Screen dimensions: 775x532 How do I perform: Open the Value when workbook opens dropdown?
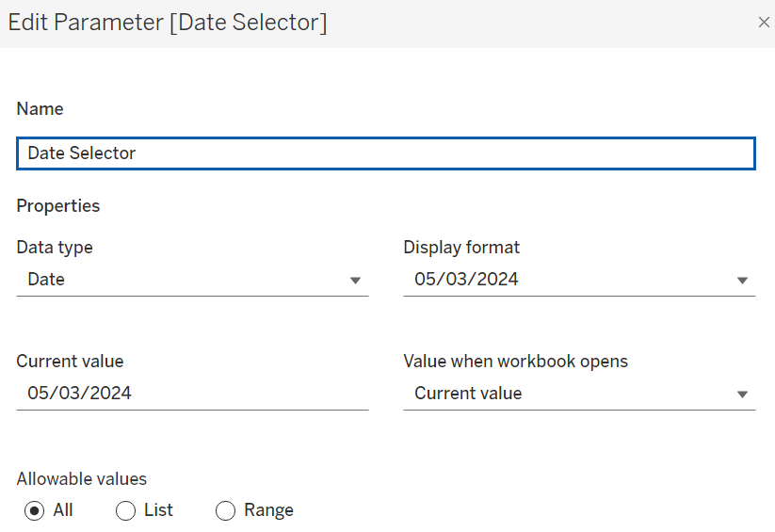[579, 394]
